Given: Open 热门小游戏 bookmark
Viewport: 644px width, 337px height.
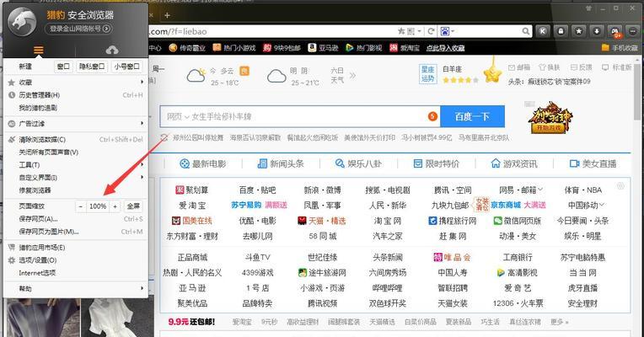Looking at the screenshot, I should pyautogui.click(x=234, y=48).
